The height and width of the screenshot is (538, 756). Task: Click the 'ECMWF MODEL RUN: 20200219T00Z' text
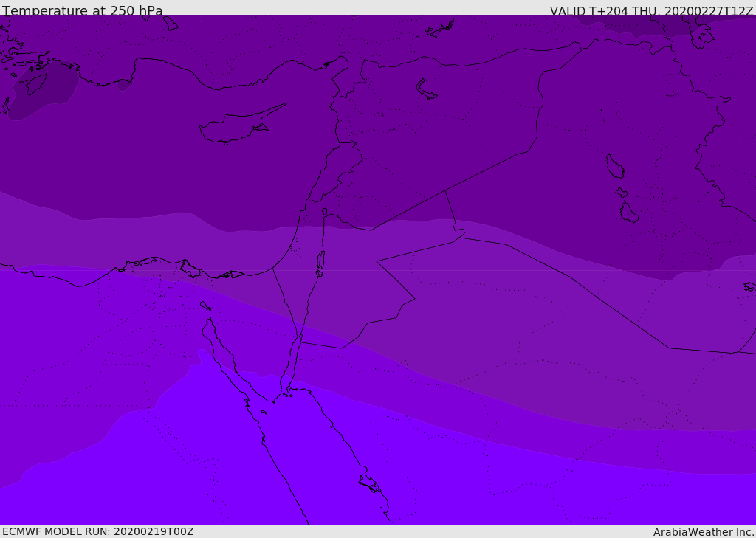click(x=98, y=531)
